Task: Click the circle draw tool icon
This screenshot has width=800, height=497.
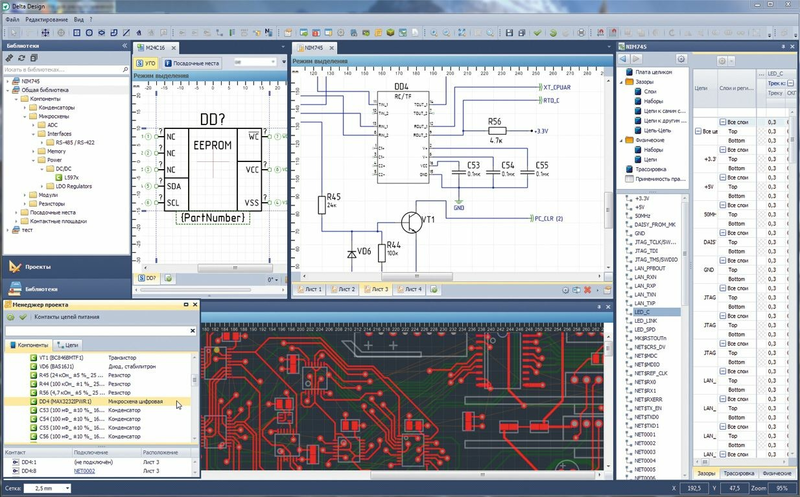Action: pyautogui.click(x=89, y=33)
